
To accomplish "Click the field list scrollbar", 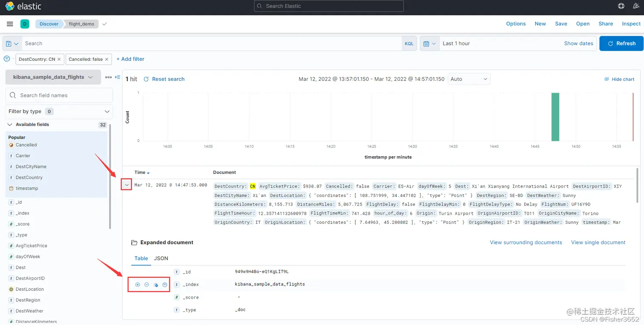I will click(x=110, y=177).
